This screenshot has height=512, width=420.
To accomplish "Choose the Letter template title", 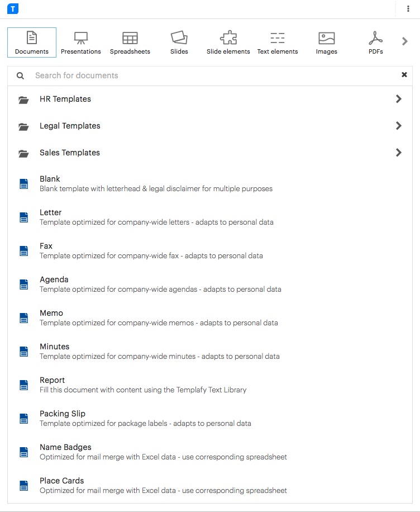I will pos(51,212).
